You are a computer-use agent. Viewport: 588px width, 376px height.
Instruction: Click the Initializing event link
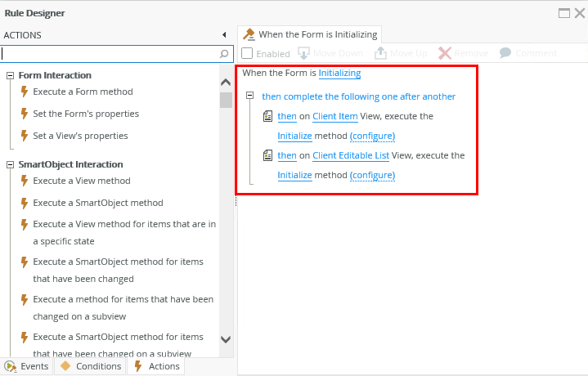pos(339,73)
